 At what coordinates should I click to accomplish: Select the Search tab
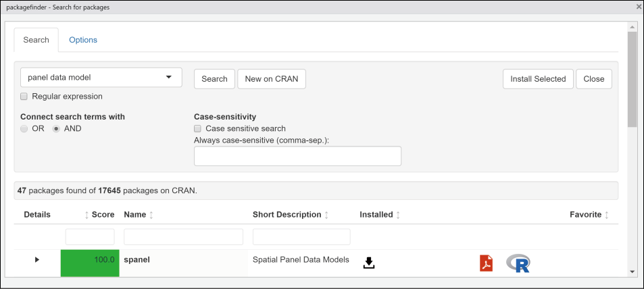click(36, 40)
